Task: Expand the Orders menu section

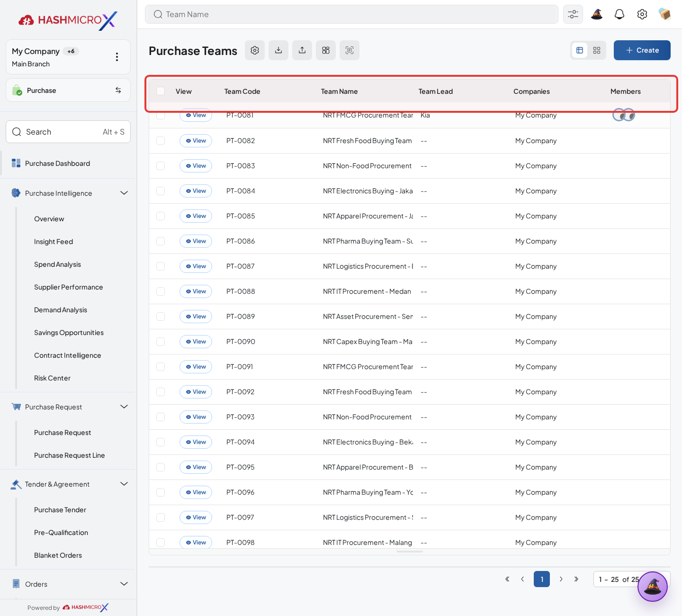Action: tap(124, 584)
